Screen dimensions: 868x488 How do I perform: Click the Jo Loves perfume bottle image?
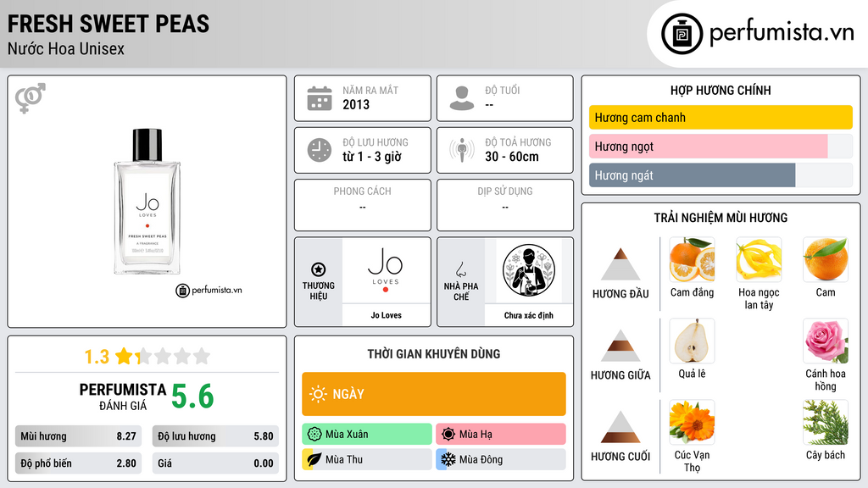click(x=147, y=202)
